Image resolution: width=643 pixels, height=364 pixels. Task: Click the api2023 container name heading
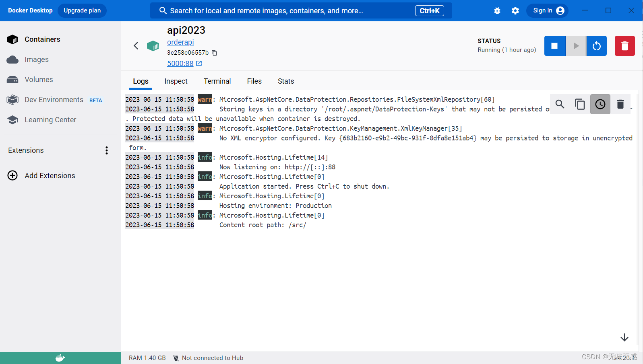186,30
